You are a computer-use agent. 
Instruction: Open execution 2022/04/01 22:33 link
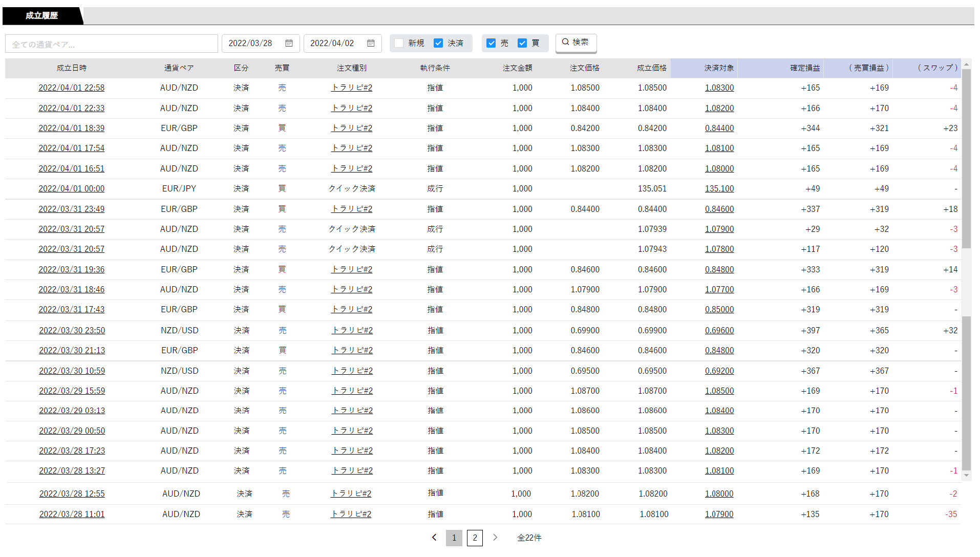click(x=72, y=109)
